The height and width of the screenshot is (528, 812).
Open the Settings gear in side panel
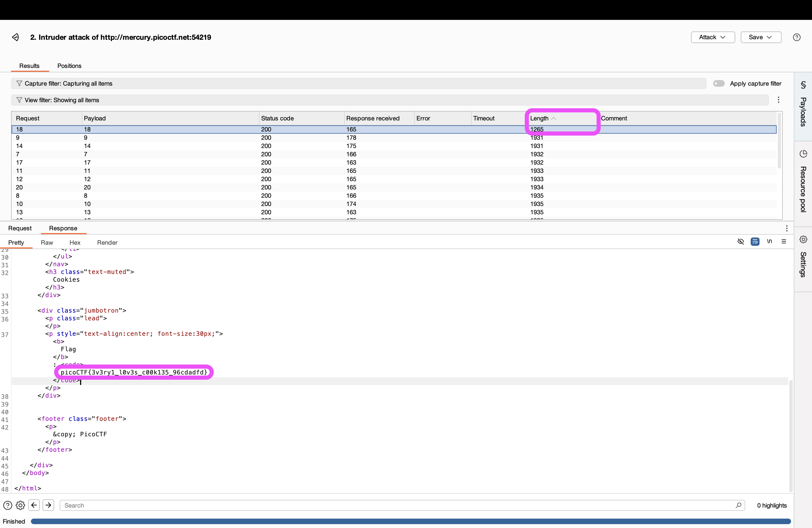(x=803, y=239)
